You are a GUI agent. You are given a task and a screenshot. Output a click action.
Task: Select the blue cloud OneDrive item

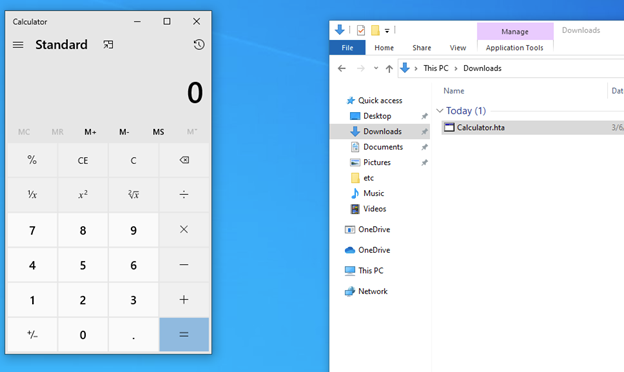374,250
